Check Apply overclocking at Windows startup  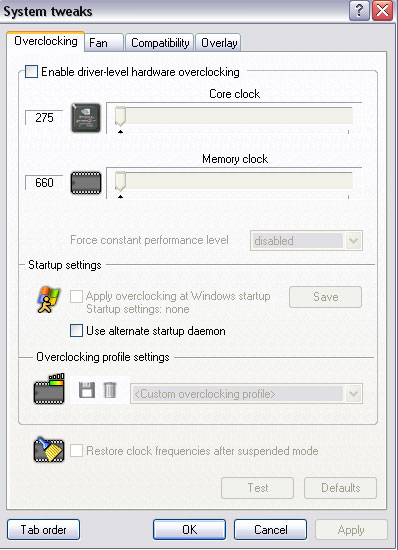click(76, 296)
